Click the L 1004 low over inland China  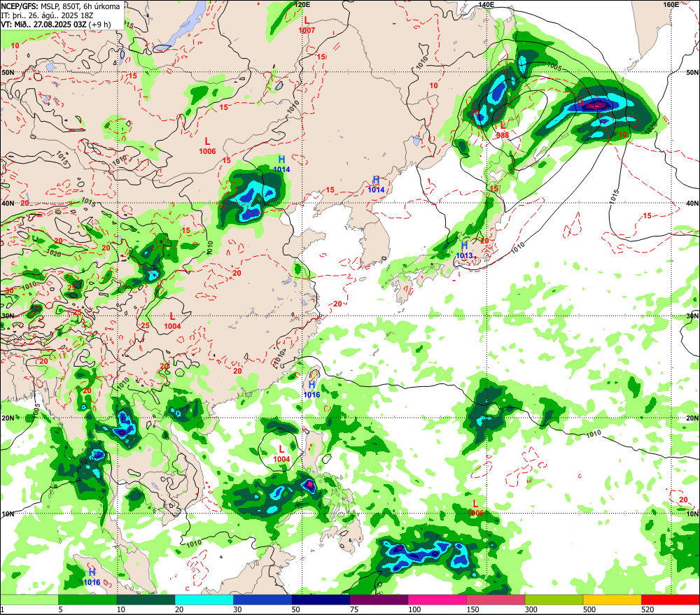coord(172,321)
